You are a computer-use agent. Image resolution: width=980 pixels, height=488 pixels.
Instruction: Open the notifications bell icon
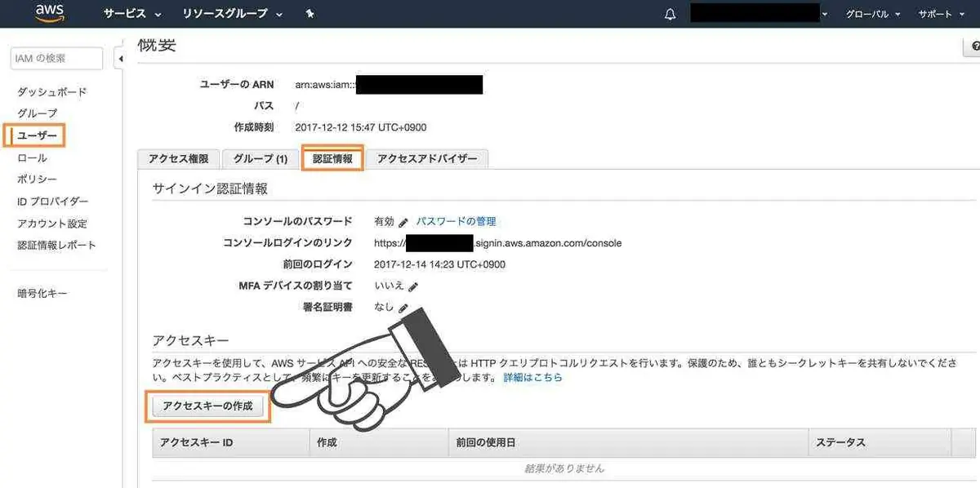coord(670,14)
